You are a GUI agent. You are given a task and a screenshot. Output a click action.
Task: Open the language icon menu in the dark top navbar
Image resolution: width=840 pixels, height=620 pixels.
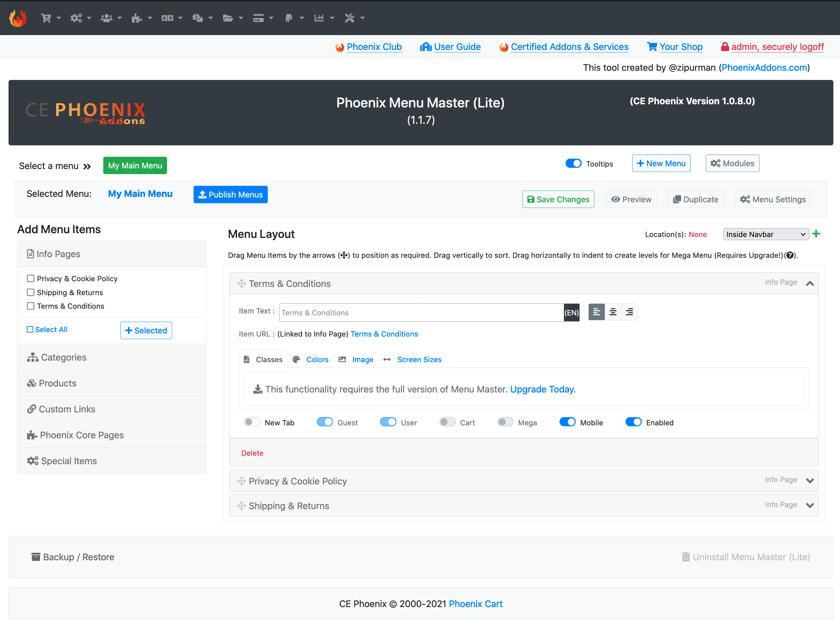[x=172, y=18]
